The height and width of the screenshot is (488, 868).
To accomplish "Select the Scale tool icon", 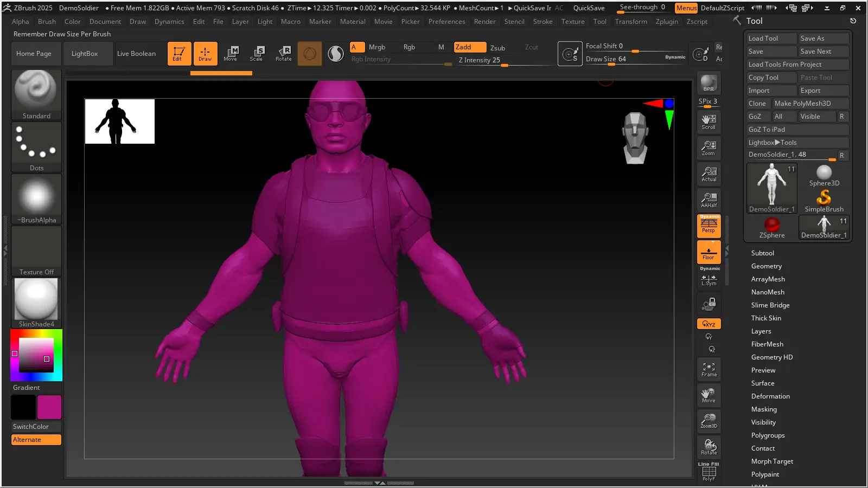I will (256, 53).
